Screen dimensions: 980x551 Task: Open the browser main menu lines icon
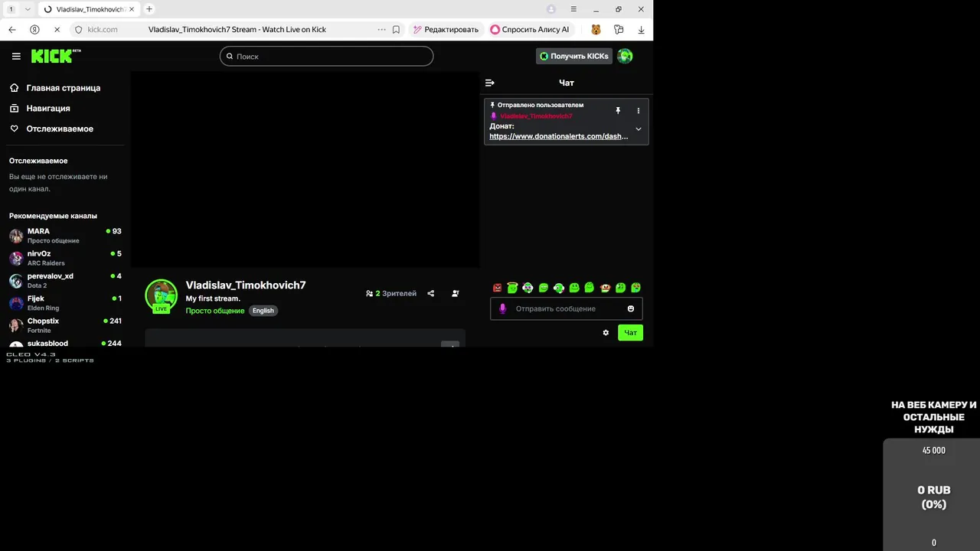click(x=573, y=9)
